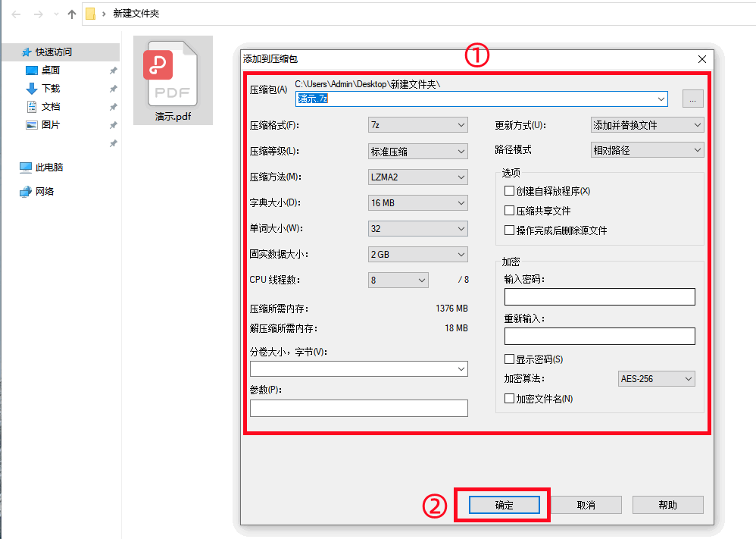Image resolution: width=756 pixels, height=539 pixels.
Task: Click the 确定 button
Action: point(504,505)
